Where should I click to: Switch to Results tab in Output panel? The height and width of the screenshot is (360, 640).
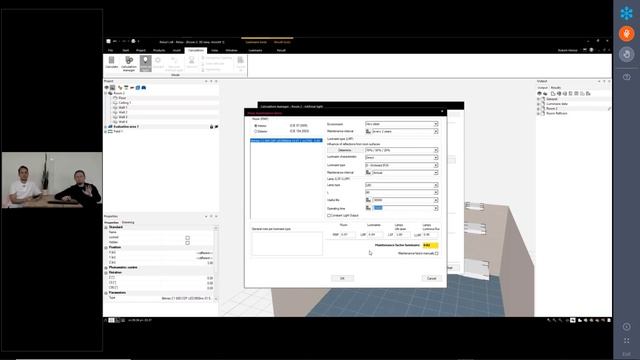click(x=556, y=88)
